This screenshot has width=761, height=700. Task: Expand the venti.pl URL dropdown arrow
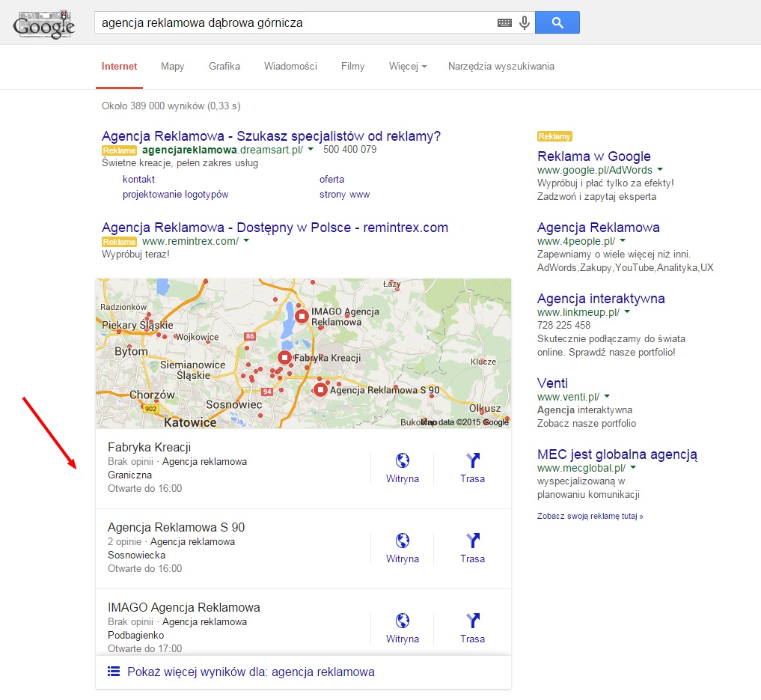coord(607,396)
